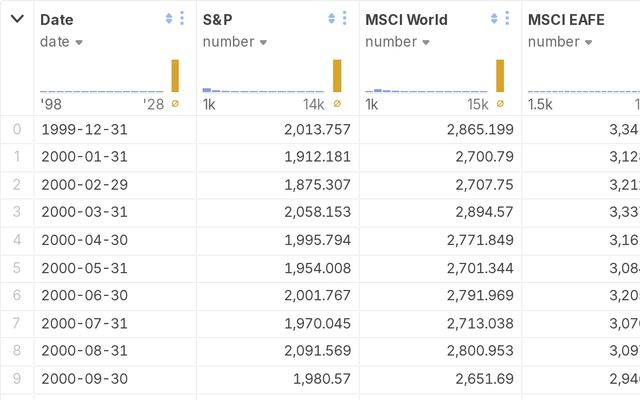Change MSCI World number type dropdown
This screenshot has width=640, height=400.
tap(396, 42)
